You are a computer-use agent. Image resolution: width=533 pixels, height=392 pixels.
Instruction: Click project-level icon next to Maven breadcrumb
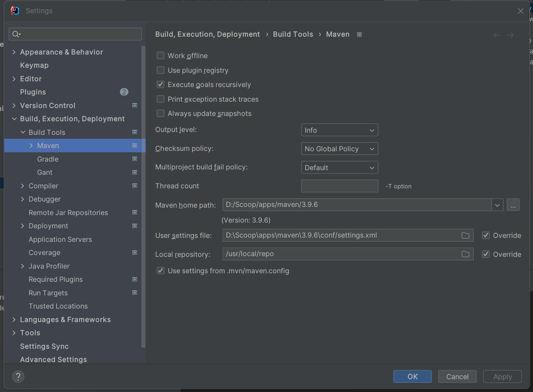[x=360, y=35]
